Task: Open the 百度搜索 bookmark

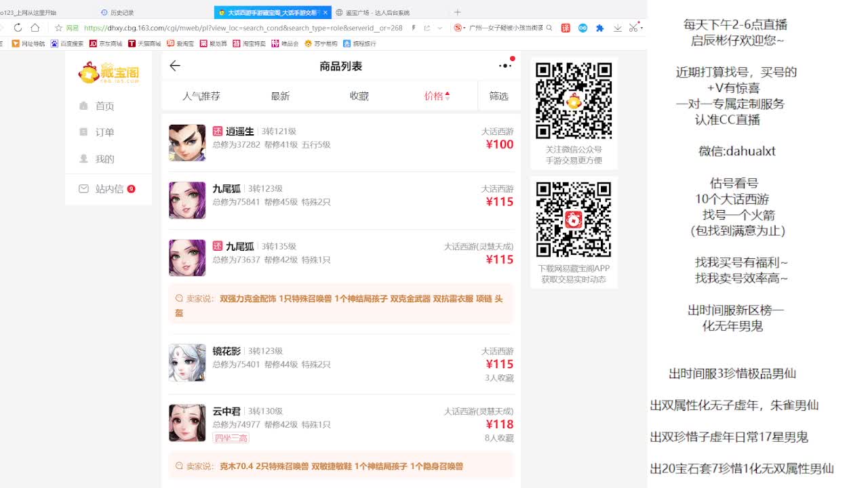Action: [x=67, y=43]
